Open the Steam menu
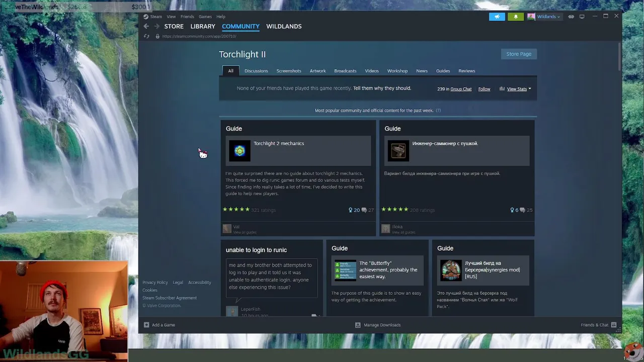Image resolution: width=644 pixels, height=362 pixels. point(156,17)
